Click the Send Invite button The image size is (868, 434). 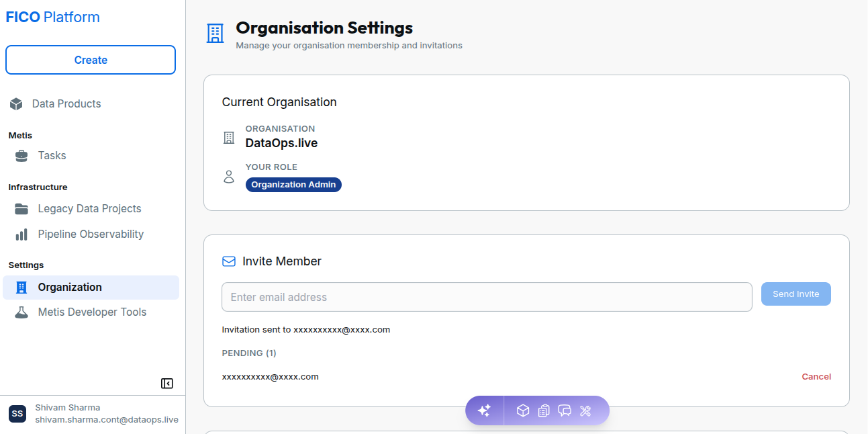coord(796,294)
